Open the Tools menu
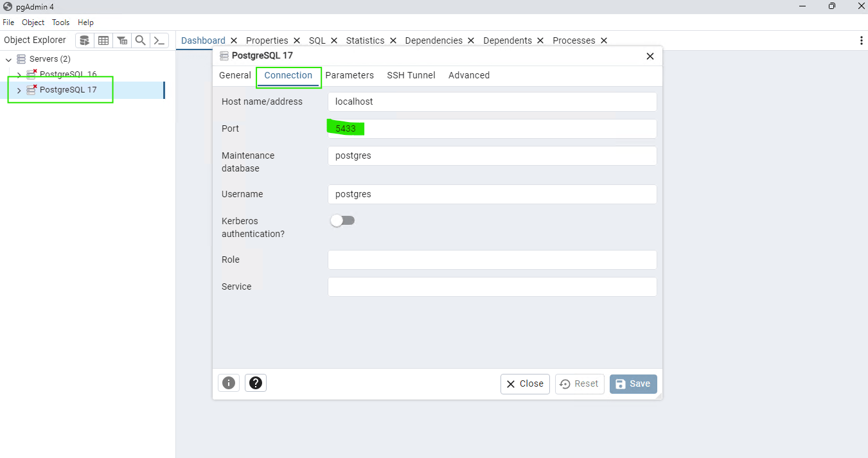This screenshot has width=868, height=458. 61,22
